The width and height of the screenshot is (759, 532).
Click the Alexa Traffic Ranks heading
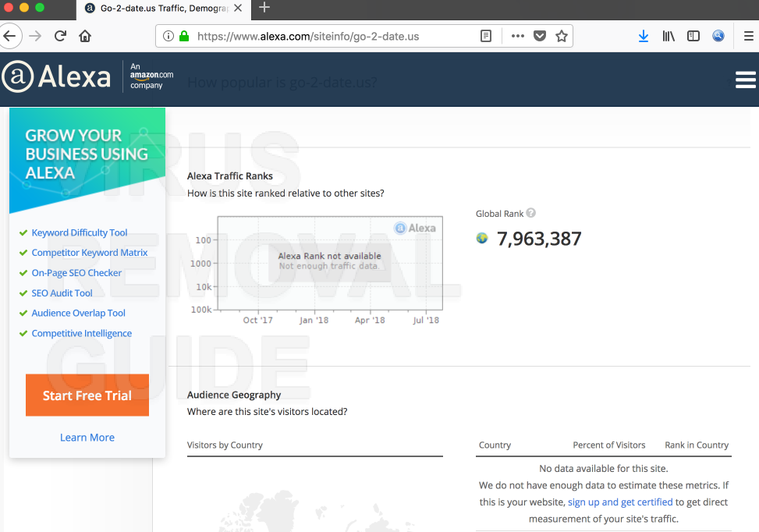[x=230, y=176]
